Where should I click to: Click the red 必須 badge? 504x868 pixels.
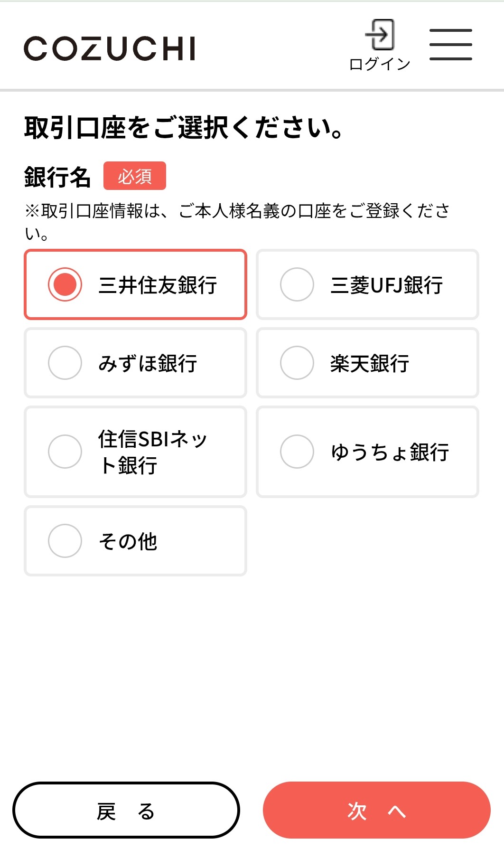click(x=135, y=176)
